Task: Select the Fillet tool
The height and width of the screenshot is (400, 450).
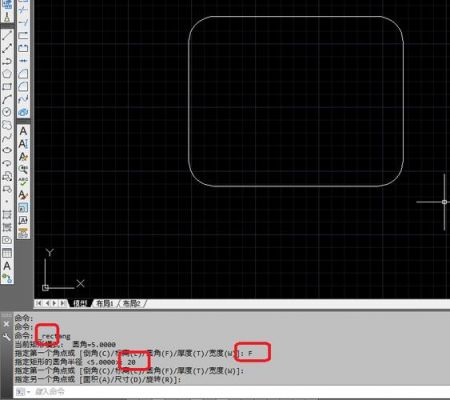Action: 23,86
